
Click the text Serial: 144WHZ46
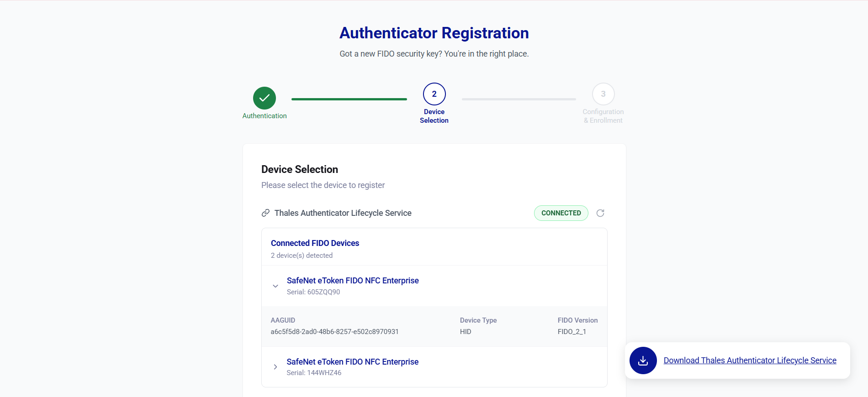click(x=314, y=373)
